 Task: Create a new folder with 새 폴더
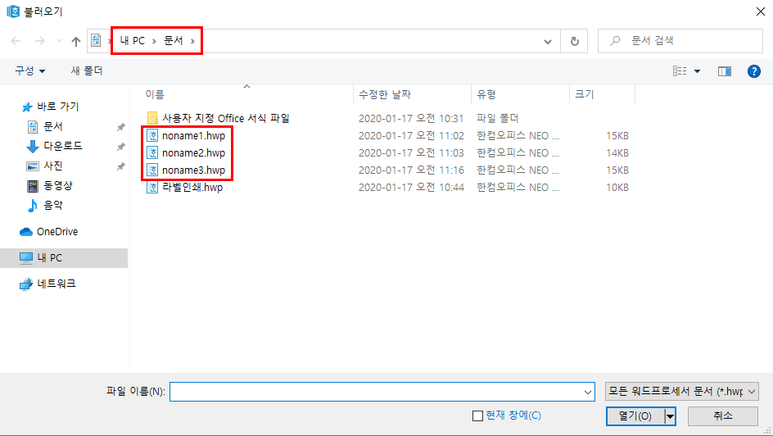coord(87,71)
